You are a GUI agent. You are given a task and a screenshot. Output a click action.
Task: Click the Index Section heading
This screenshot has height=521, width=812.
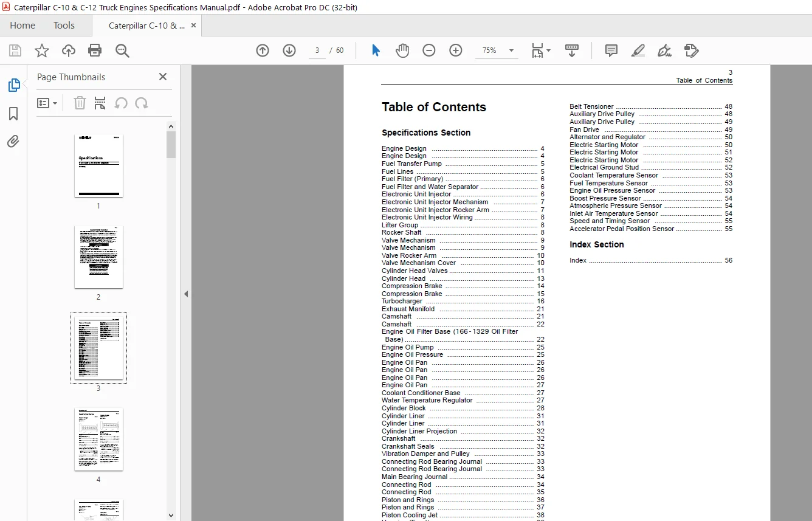[597, 245]
